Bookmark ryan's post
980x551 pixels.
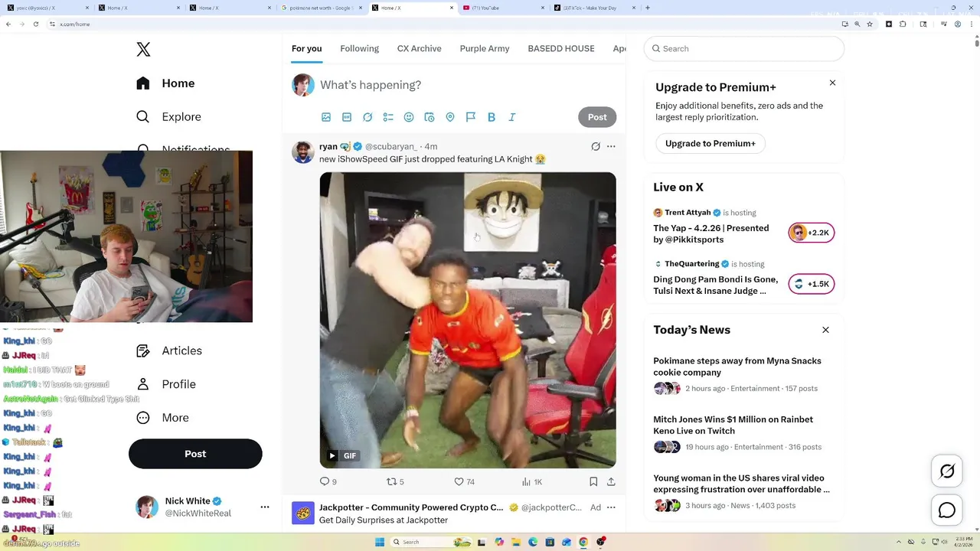click(x=593, y=481)
